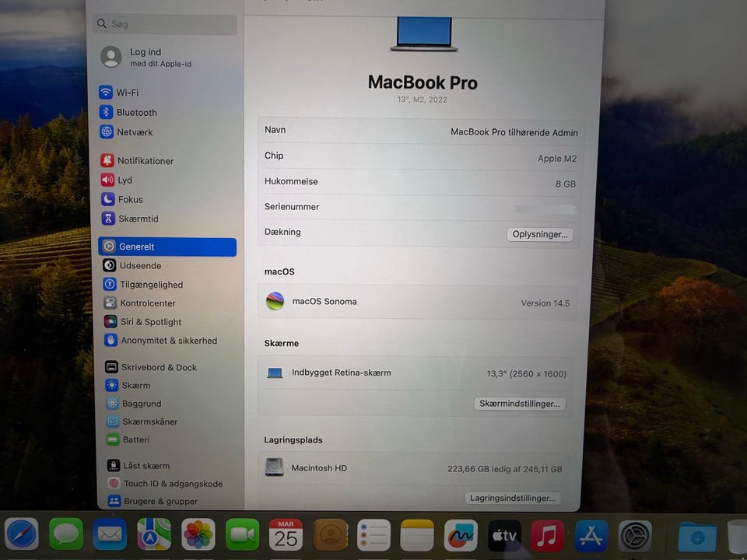The height and width of the screenshot is (560, 747).
Task: Open Safari from the Dock
Action: (22, 534)
